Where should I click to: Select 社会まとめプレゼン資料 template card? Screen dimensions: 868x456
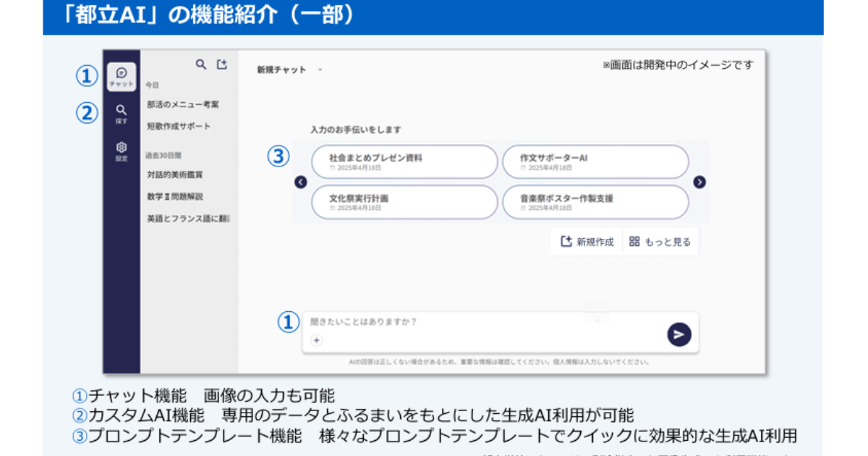pos(404,161)
